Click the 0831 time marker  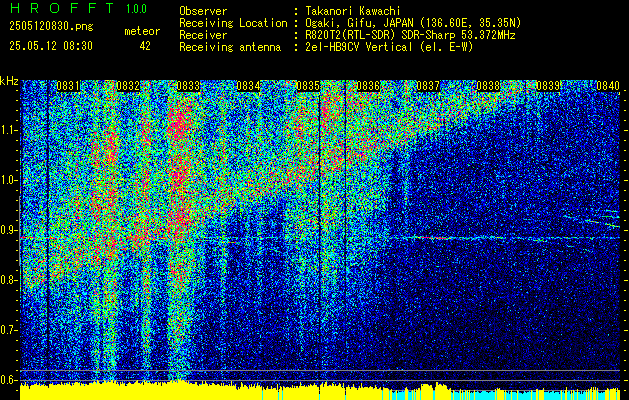pyautogui.click(x=68, y=86)
